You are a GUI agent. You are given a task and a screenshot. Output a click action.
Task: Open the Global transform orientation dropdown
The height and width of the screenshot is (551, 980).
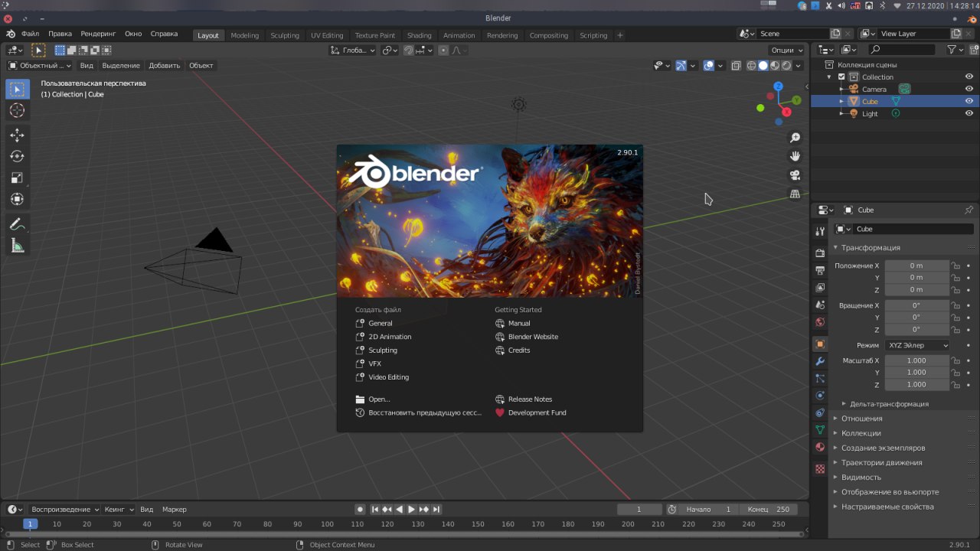pos(352,51)
